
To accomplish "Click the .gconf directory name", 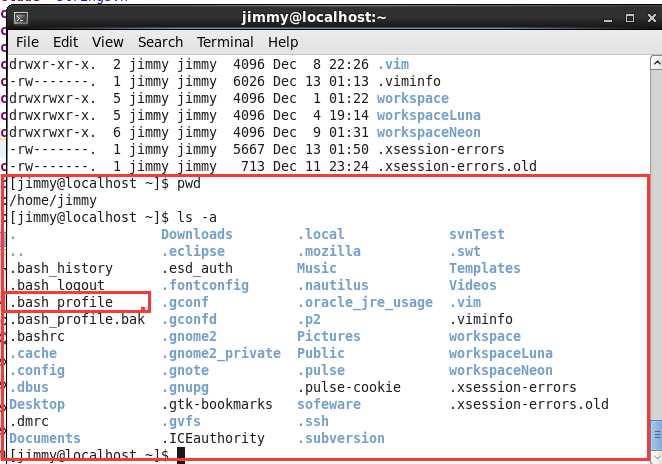I will (x=185, y=302).
